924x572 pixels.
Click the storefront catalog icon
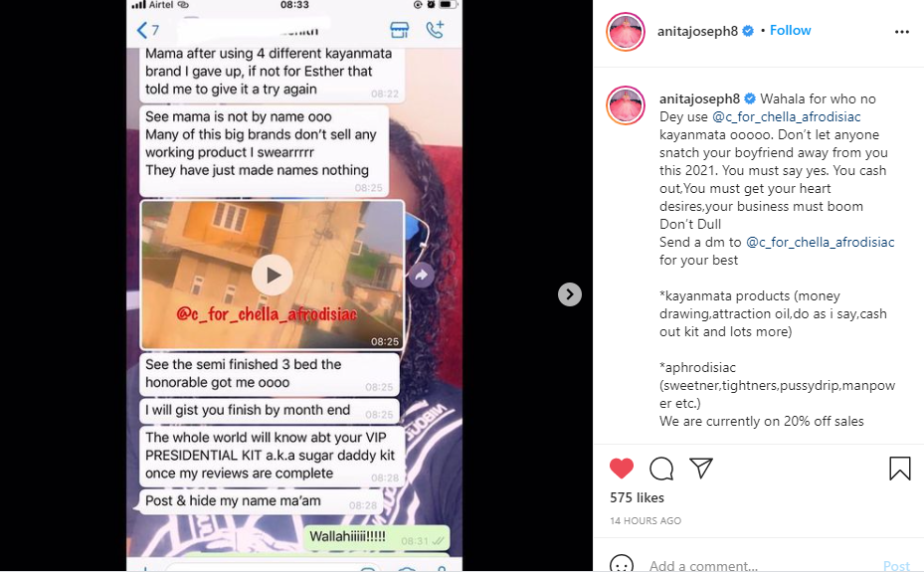(399, 30)
